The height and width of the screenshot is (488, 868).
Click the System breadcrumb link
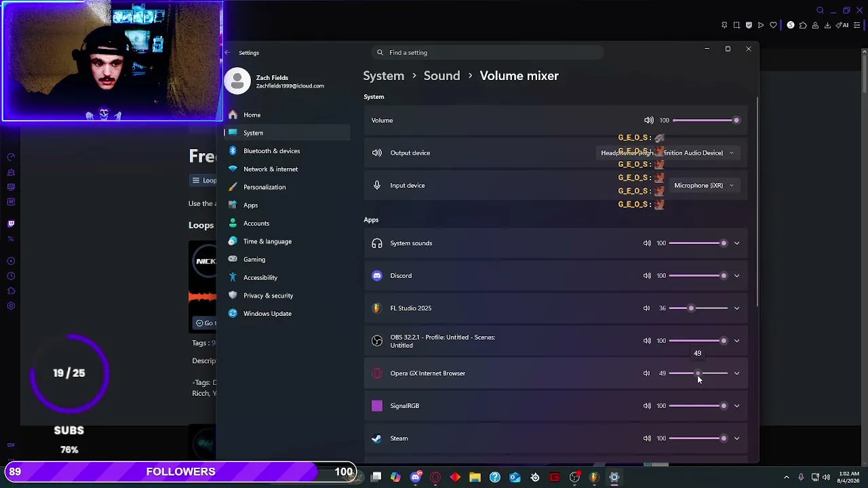[x=383, y=76]
